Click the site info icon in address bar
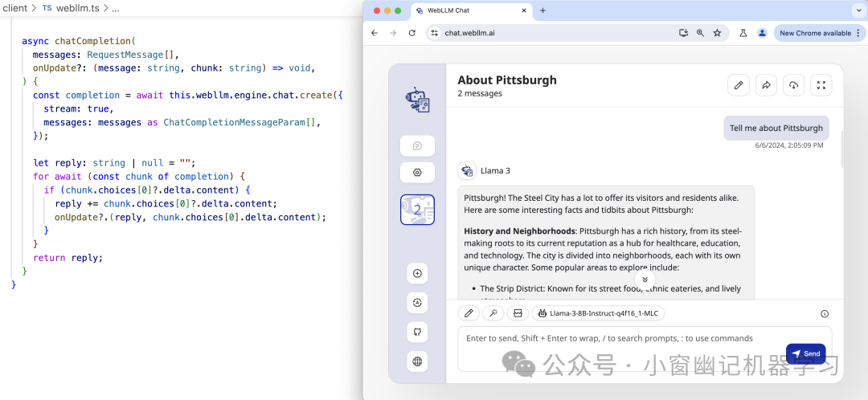 pos(435,33)
